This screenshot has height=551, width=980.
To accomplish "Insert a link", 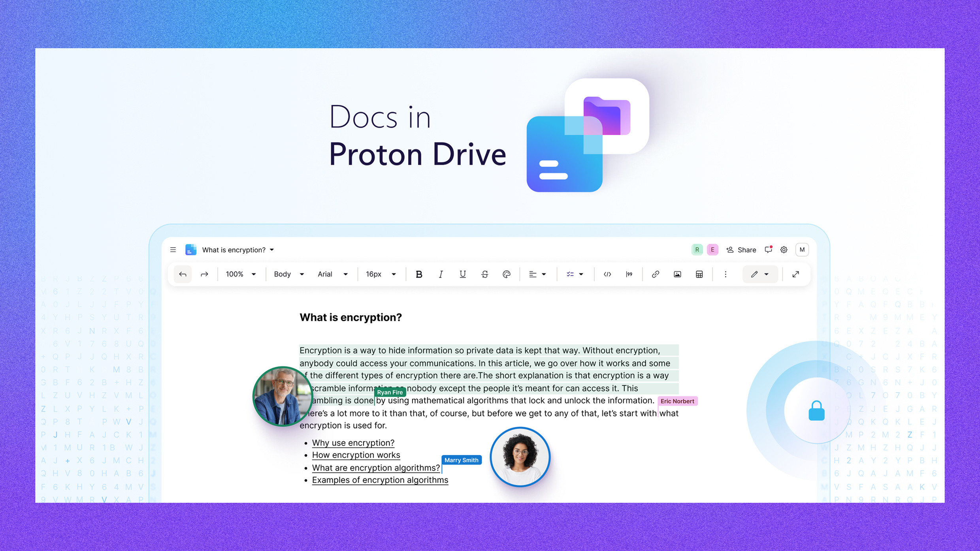I will tap(656, 274).
